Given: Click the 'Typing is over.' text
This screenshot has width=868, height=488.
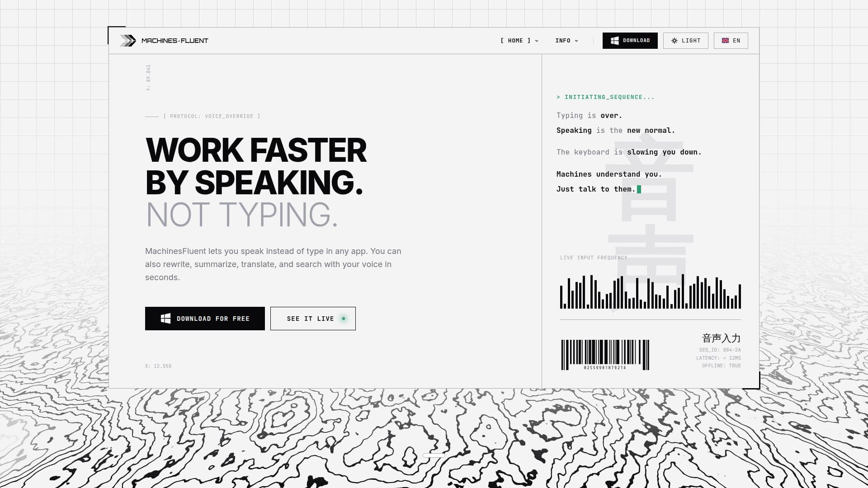Looking at the screenshot, I should (x=589, y=116).
